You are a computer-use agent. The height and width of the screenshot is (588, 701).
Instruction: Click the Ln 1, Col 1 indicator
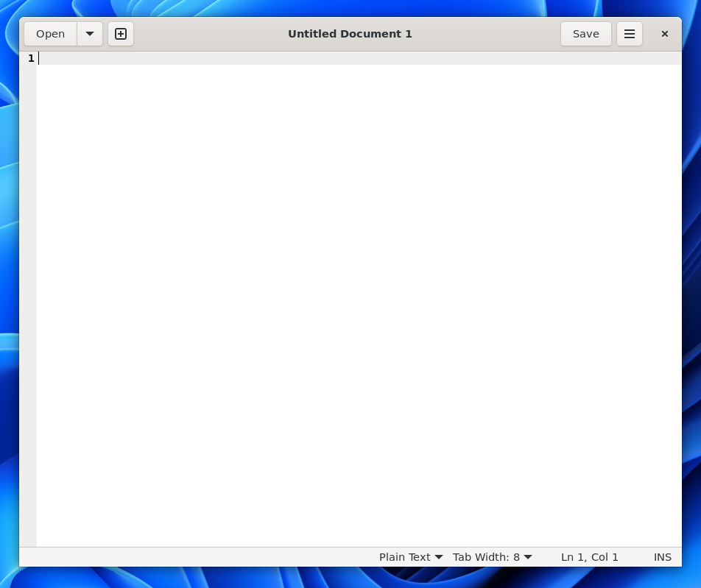589,557
